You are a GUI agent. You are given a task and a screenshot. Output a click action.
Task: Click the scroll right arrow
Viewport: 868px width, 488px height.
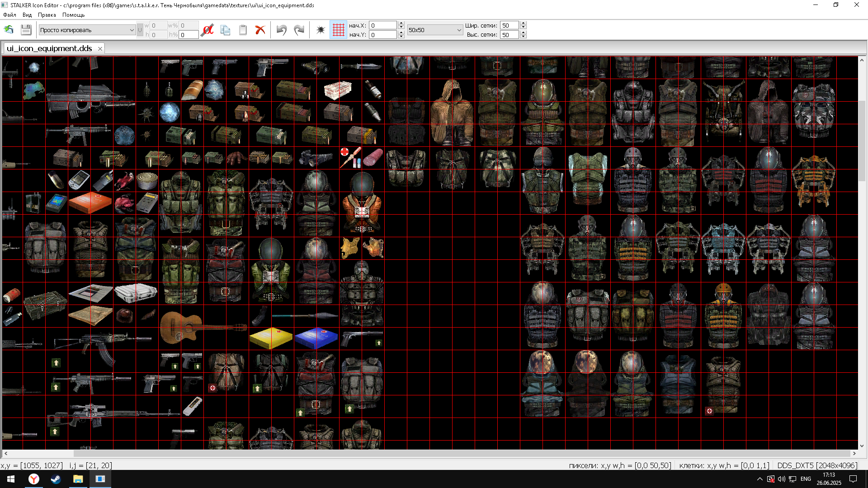coord(854,453)
